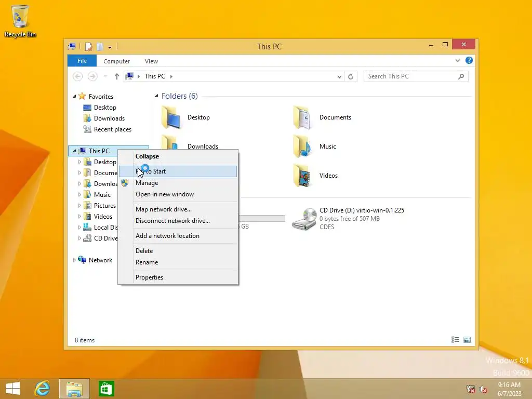Select the Videos folder icon
The image size is (532, 399).
302,176
